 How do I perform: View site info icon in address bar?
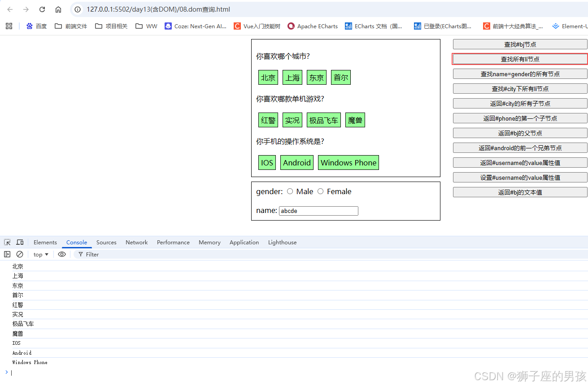click(x=78, y=9)
